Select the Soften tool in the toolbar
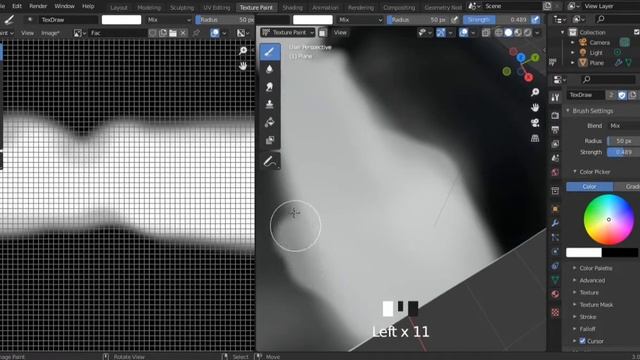This screenshot has width=640, height=360. (269, 69)
